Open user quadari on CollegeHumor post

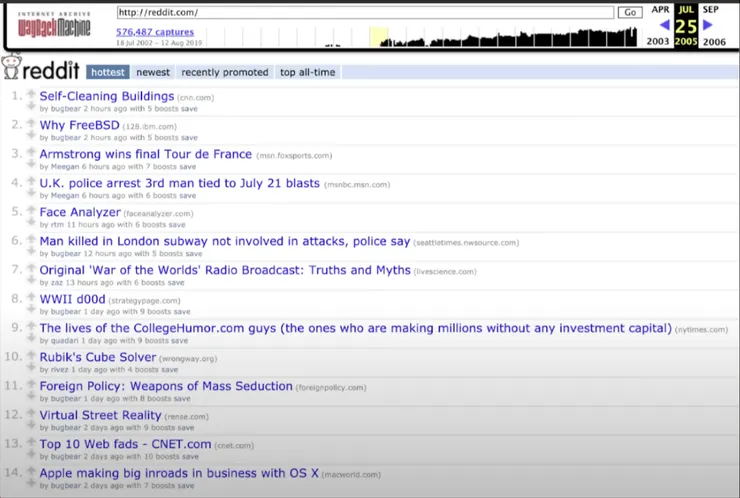[65, 340]
